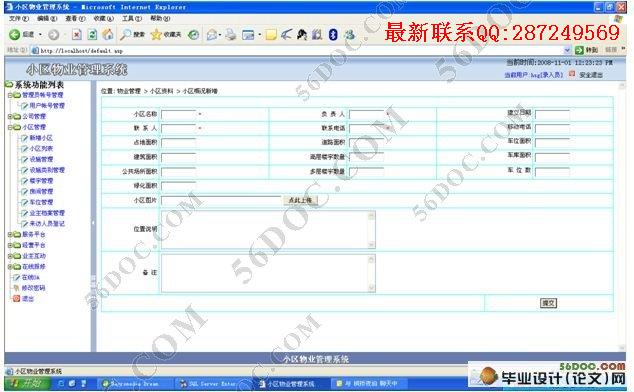634x392 pixels.
Task: Expand the 业主互动 tree node
Action: click(9, 256)
